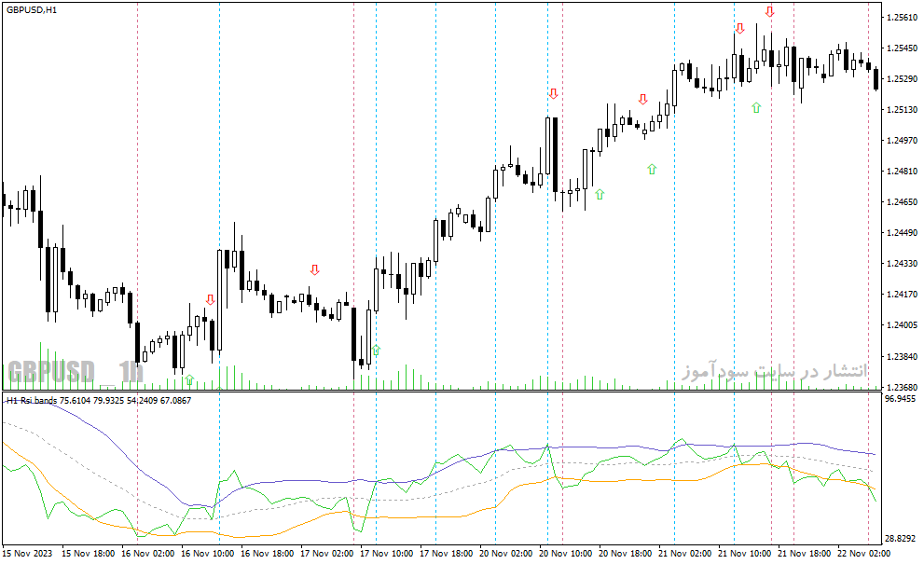The height and width of the screenshot is (564, 924).
Task: Select red sell arrow near the 1.24330 level
Action: point(314,270)
